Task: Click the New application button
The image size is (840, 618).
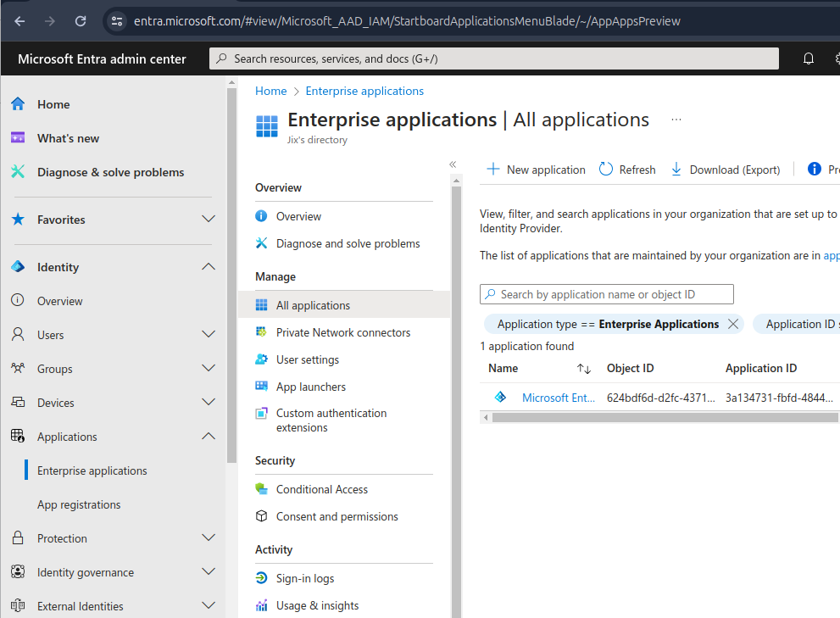Action: [x=536, y=170]
